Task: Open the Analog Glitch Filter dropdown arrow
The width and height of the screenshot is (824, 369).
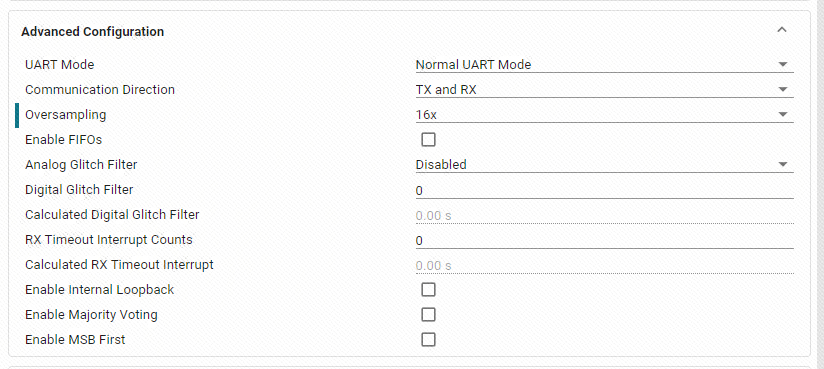Action: 783,165
